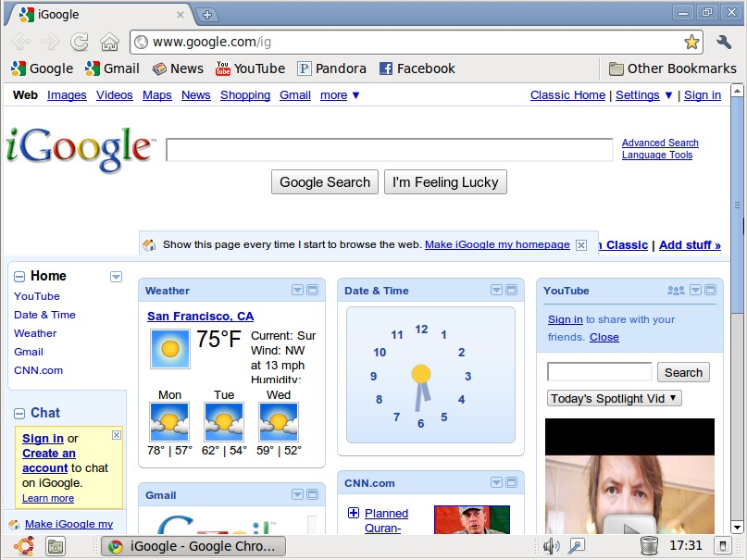The width and height of the screenshot is (747, 560).
Task: Open the trash icon in the bottom panel
Action: (649, 546)
